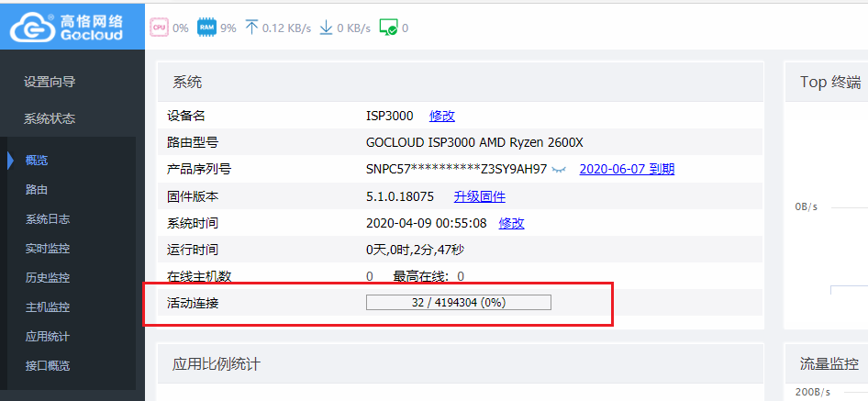The width and height of the screenshot is (868, 401).
Task: Collapse the 系统状态 sidebar section
Action: pyautogui.click(x=50, y=118)
